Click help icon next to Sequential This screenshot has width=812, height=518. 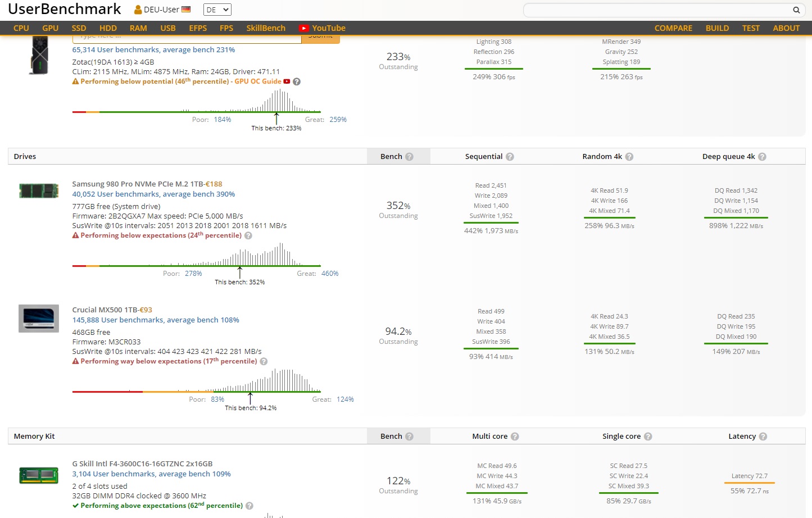coord(510,157)
